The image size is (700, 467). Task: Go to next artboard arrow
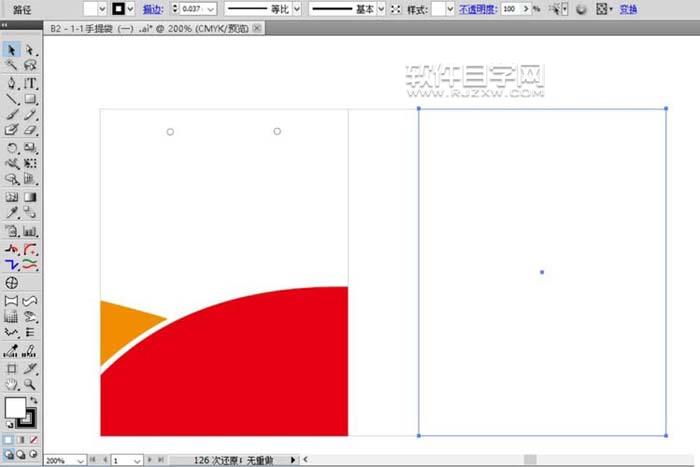pos(150,459)
